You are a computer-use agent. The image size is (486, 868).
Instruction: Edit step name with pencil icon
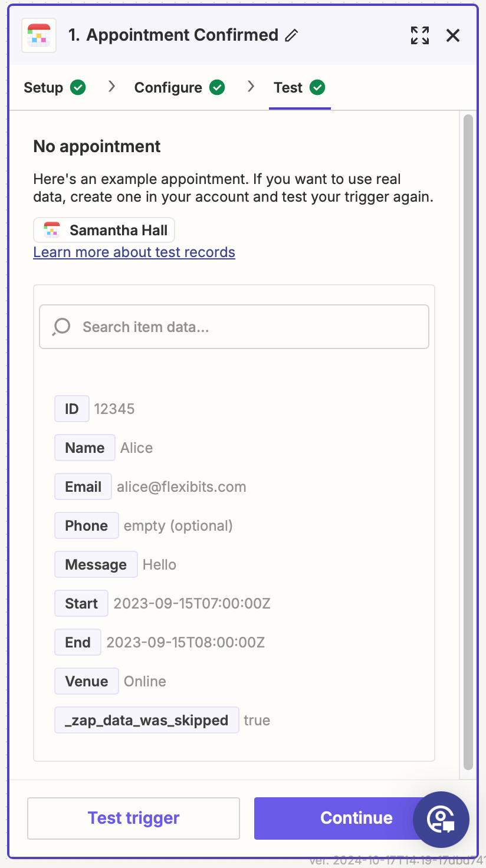tap(291, 35)
